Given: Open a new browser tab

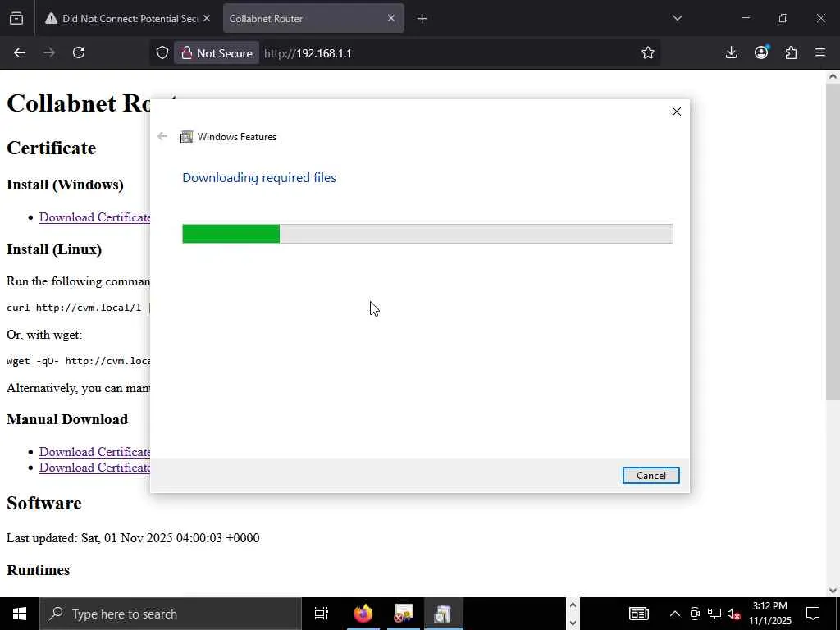Looking at the screenshot, I should 422,19.
